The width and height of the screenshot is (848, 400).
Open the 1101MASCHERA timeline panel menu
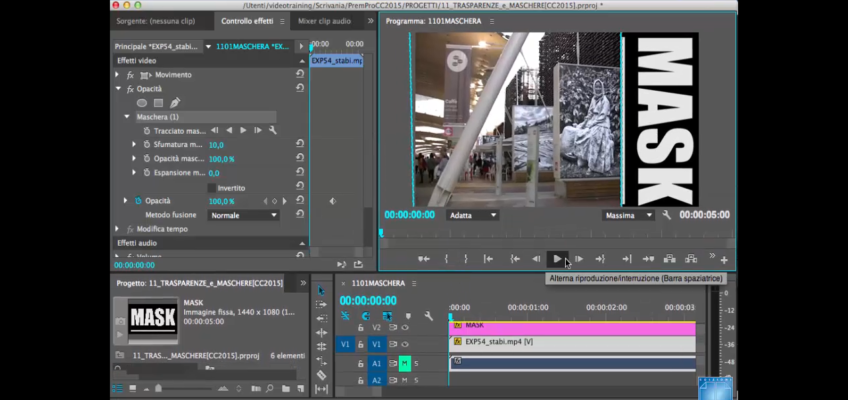(414, 283)
